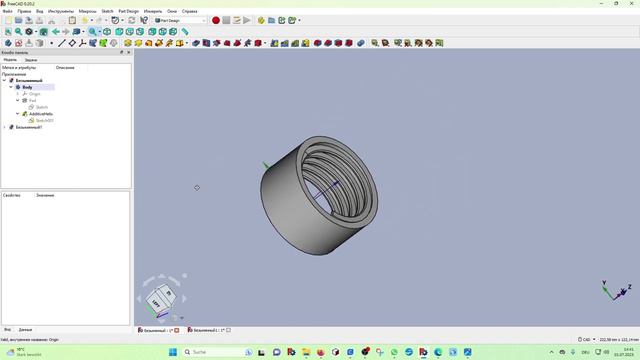Click the Fit all view icon
The width and height of the screenshot is (640, 360).
[8, 31]
